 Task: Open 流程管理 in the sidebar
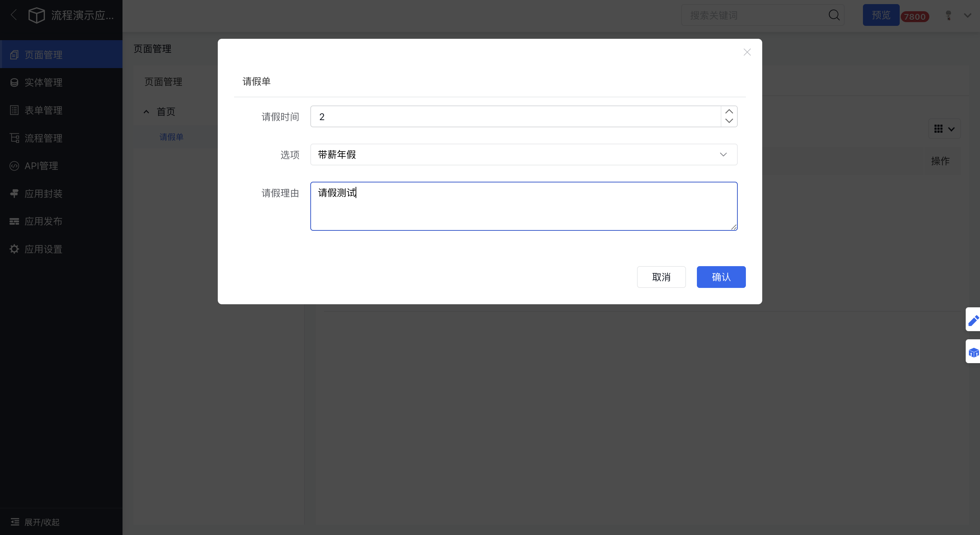pos(61,138)
